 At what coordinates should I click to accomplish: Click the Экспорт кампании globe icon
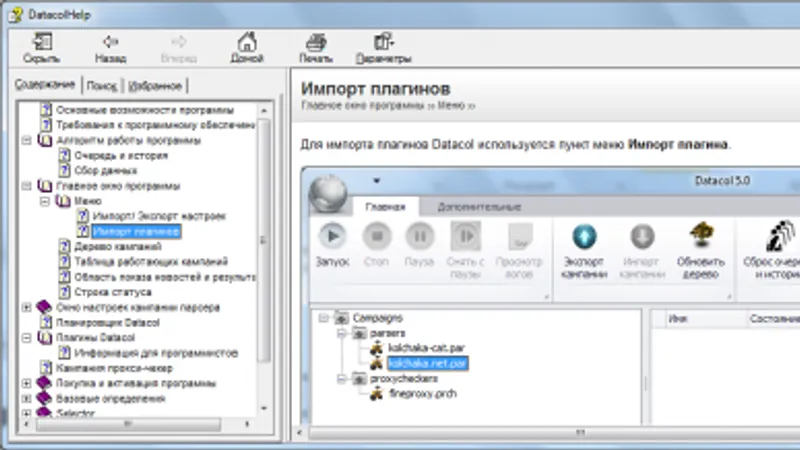click(584, 237)
